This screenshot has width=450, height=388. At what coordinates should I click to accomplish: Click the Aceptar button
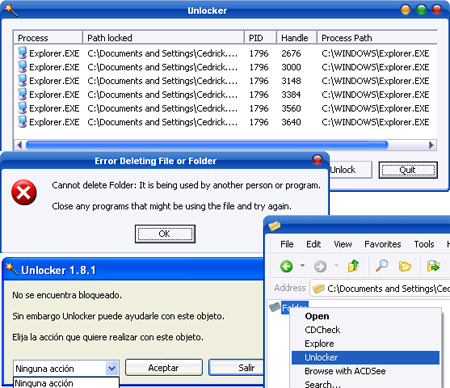[164, 368]
